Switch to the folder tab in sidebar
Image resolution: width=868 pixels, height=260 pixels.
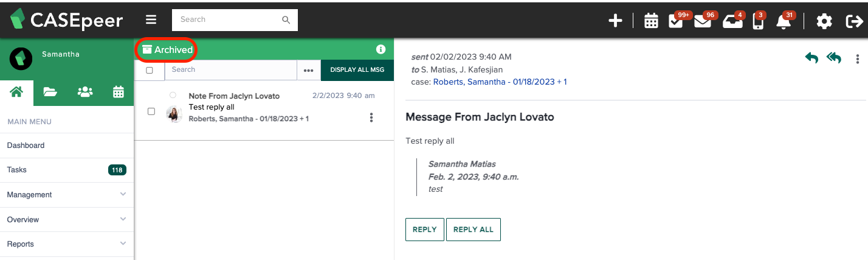tap(50, 92)
